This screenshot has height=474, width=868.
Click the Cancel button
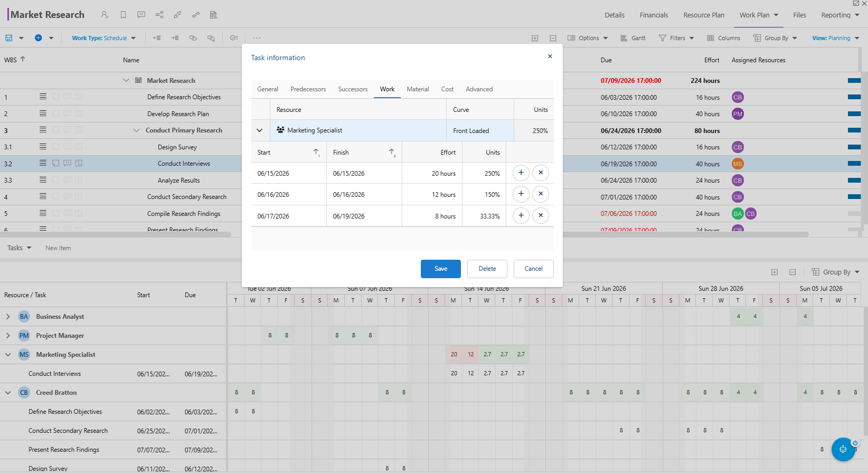[x=534, y=269]
